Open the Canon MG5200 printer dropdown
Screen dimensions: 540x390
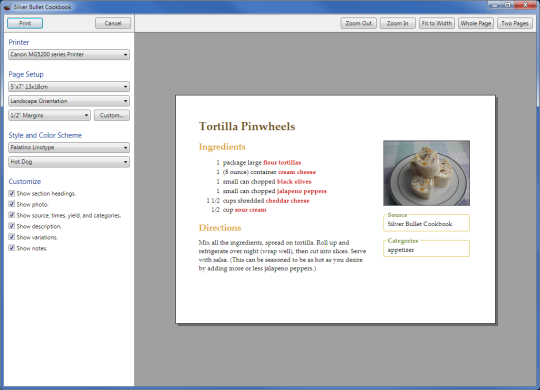tap(69, 54)
